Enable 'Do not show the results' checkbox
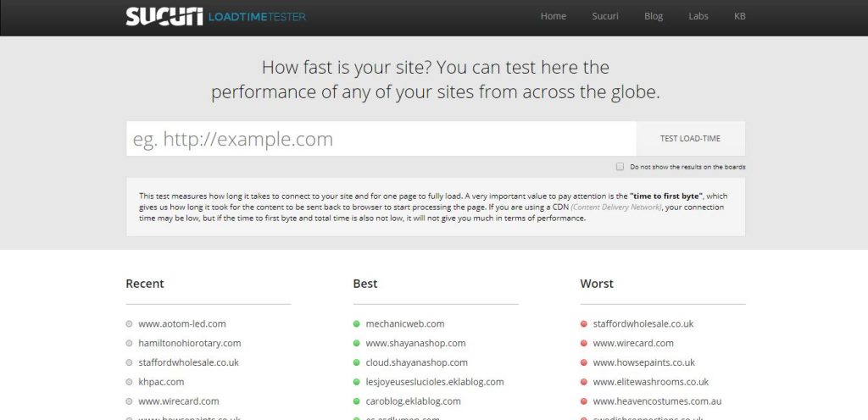The image size is (868, 420). pyautogui.click(x=620, y=166)
